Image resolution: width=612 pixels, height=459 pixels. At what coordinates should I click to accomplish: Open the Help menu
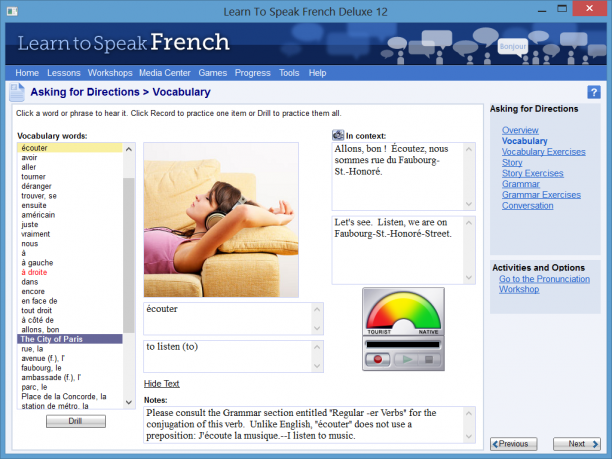(x=317, y=73)
